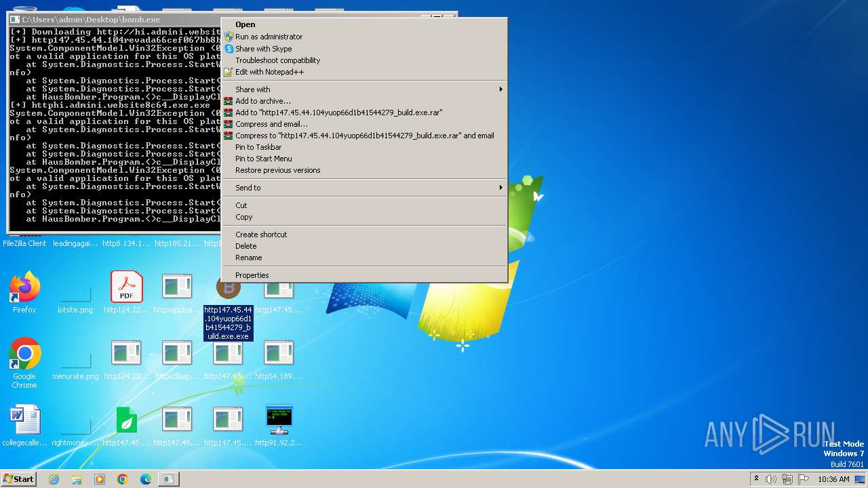Image resolution: width=868 pixels, height=488 pixels.
Task: Click the Google Chrome desktop icon
Action: pos(24,363)
